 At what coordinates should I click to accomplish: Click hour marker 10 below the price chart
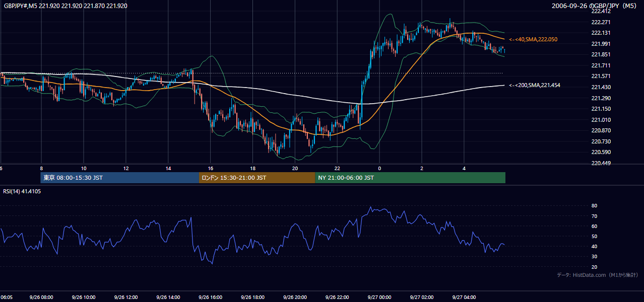pyautogui.click(x=84, y=169)
